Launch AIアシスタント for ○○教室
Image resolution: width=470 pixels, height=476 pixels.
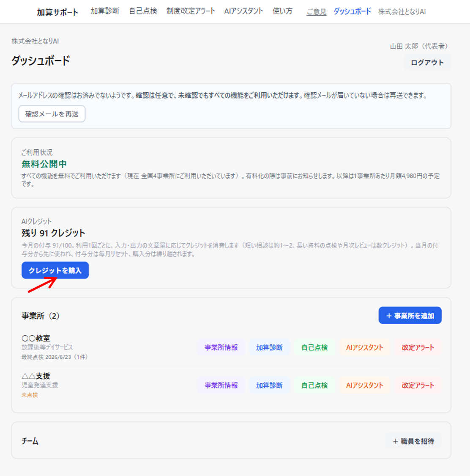tap(364, 348)
